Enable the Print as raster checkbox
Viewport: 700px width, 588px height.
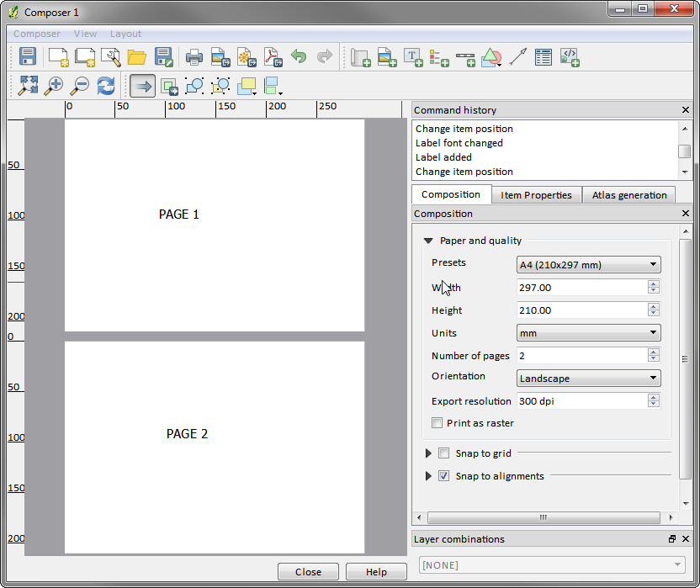(x=437, y=423)
